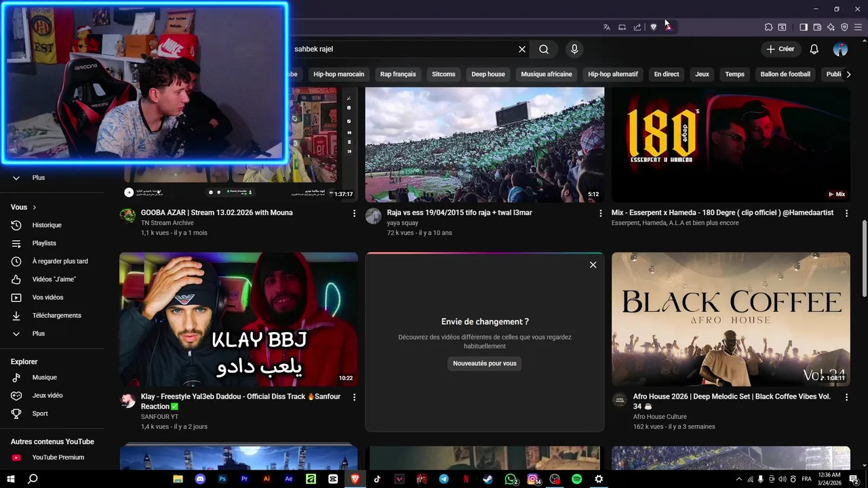Click the Brave Rewards triangle icon
The height and width of the screenshot is (488, 868).
(x=668, y=27)
